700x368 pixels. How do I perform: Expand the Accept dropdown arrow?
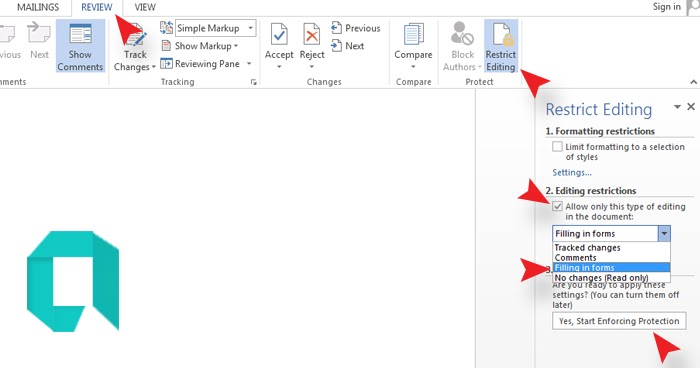(279, 67)
